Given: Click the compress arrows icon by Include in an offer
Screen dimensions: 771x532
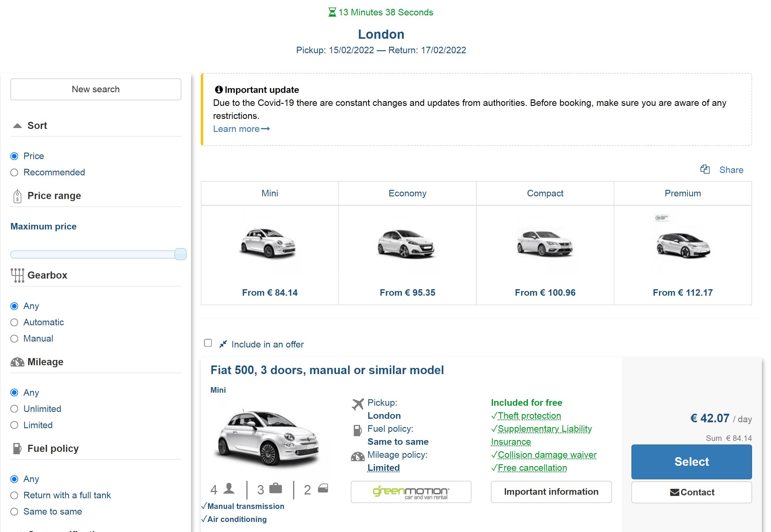Looking at the screenshot, I should tap(223, 344).
